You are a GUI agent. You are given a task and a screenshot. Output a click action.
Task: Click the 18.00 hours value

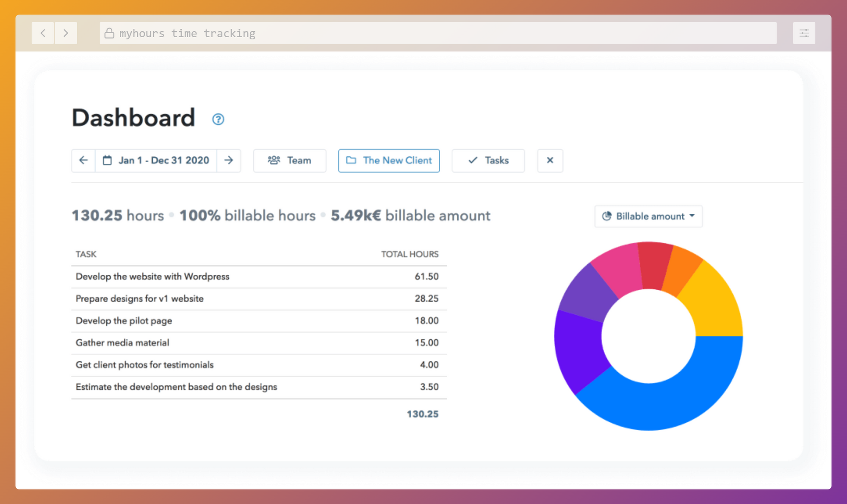click(426, 321)
